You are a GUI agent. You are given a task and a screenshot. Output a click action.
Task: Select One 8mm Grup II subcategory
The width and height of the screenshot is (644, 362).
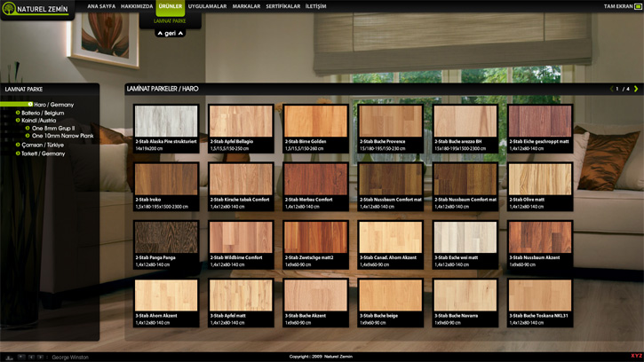pos(53,129)
